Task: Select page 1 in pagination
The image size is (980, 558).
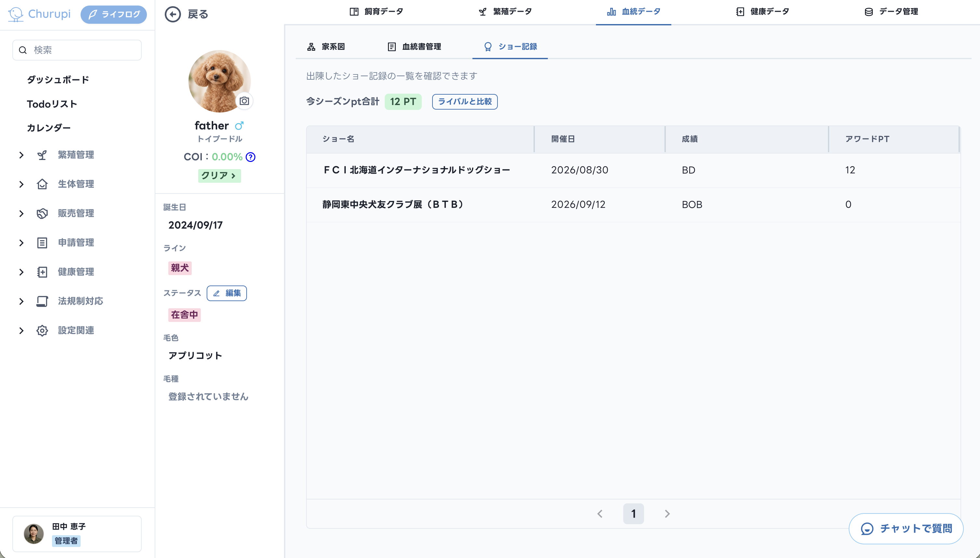Action: [x=633, y=513]
